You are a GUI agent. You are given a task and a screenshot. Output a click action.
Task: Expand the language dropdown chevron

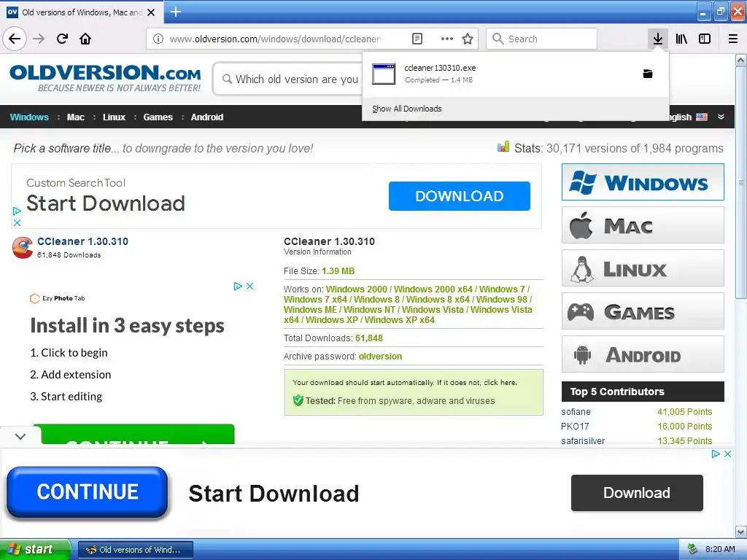(721, 117)
